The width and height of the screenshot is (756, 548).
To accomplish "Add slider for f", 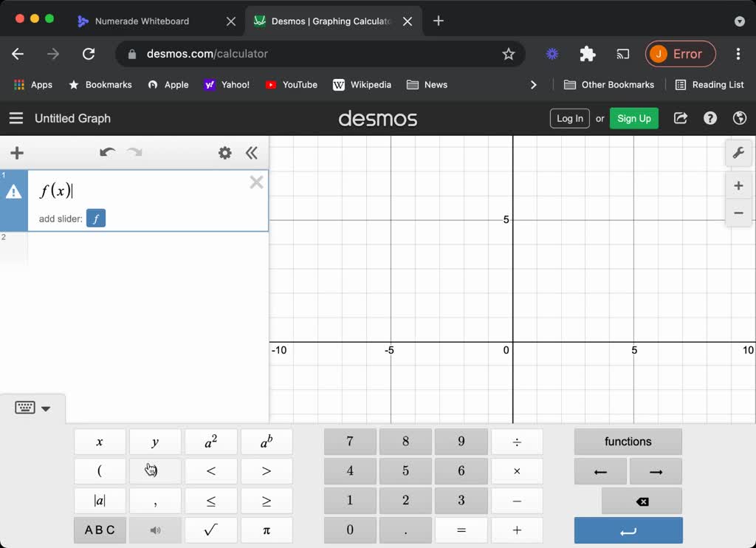I will [x=96, y=218].
